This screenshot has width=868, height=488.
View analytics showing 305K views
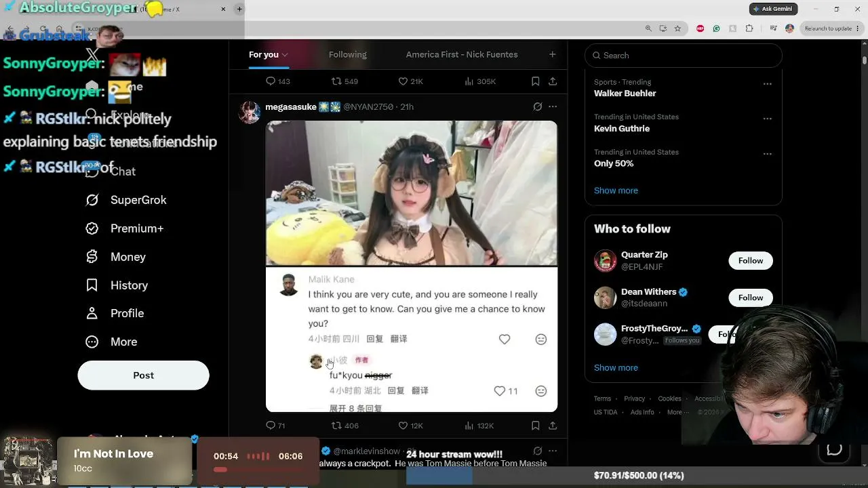(x=469, y=81)
